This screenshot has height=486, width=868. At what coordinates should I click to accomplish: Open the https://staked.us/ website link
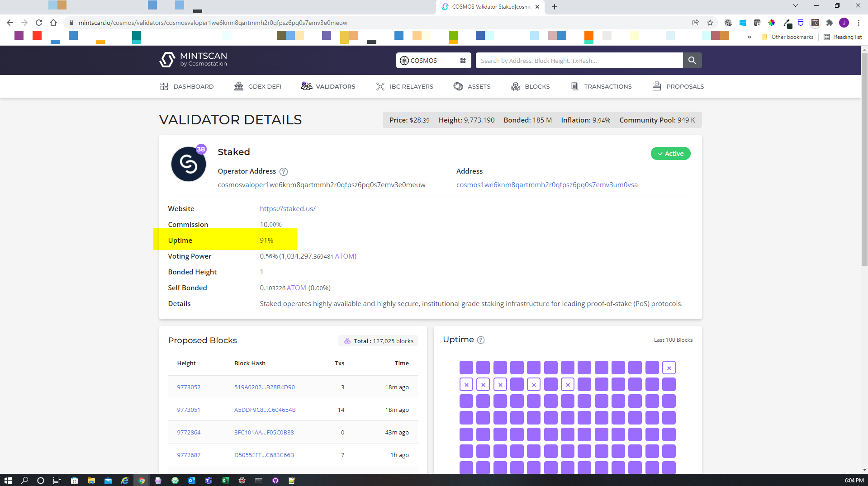(288, 209)
